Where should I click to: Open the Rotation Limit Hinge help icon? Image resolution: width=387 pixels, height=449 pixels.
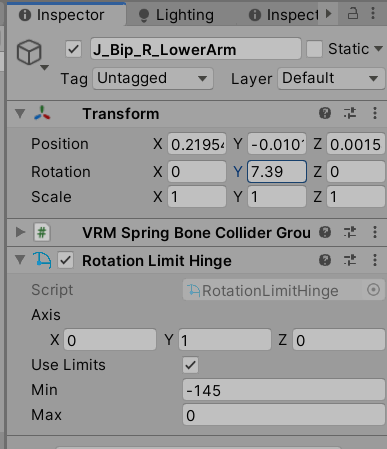click(325, 260)
